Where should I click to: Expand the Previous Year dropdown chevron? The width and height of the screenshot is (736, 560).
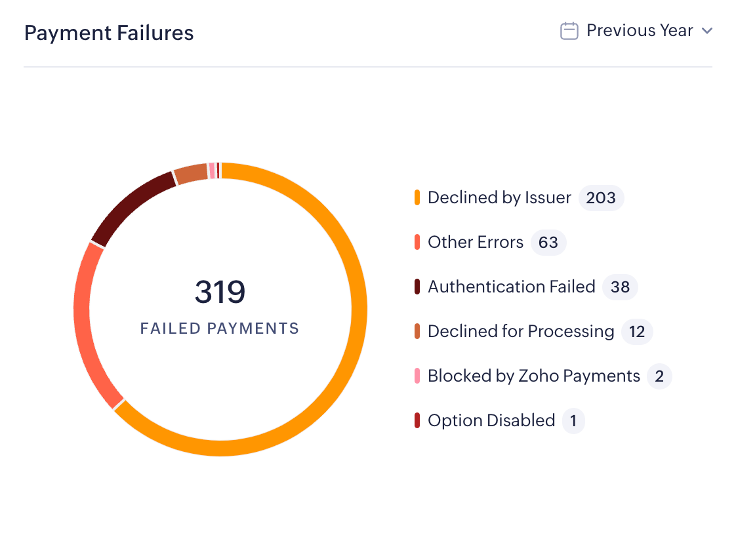pyautogui.click(x=706, y=31)
